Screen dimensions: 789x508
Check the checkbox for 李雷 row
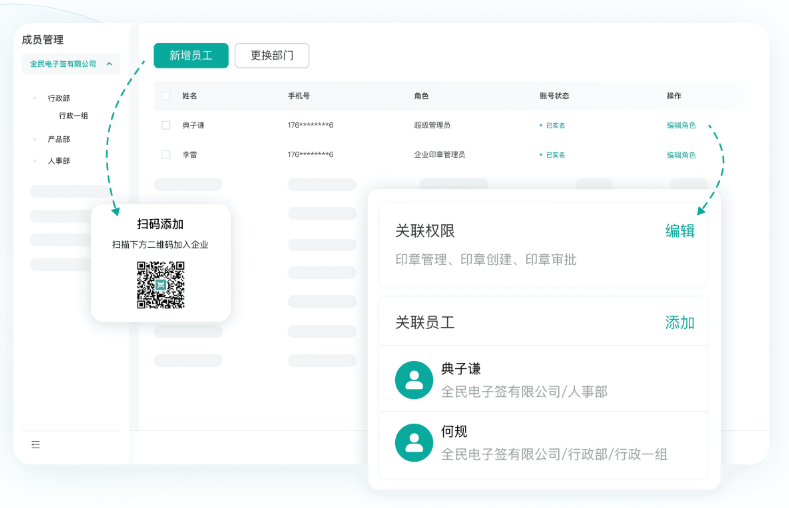(166, 154)
